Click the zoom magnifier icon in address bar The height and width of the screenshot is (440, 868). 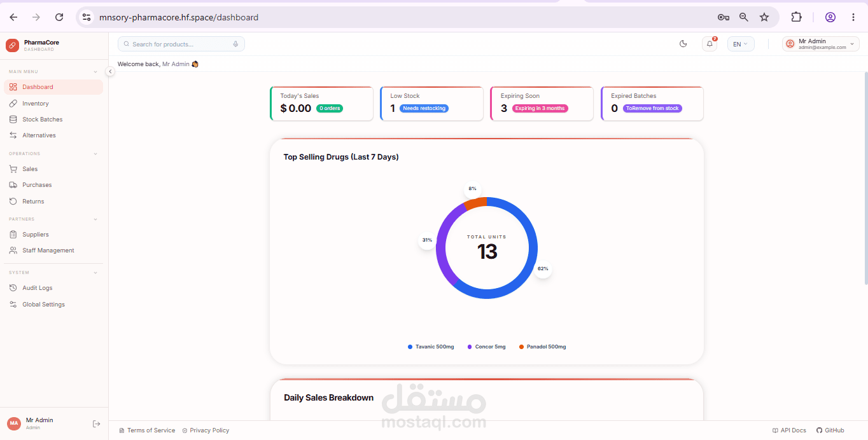(743, 17)
